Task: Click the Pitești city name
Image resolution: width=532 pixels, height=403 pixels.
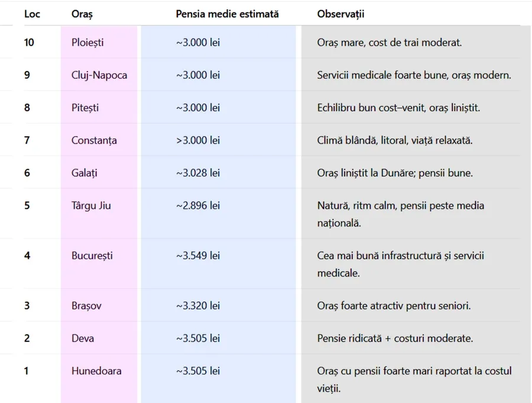Action: (x=85, y=108)
